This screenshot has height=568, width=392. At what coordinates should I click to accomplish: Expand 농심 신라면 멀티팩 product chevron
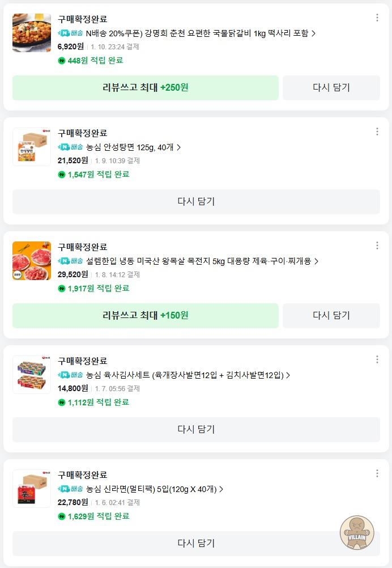221,489
